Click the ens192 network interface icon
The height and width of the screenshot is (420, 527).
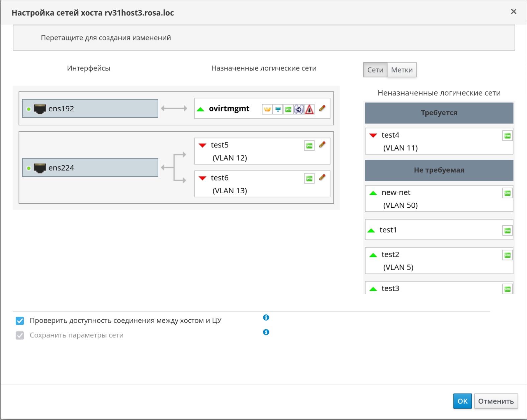point(40,109)
